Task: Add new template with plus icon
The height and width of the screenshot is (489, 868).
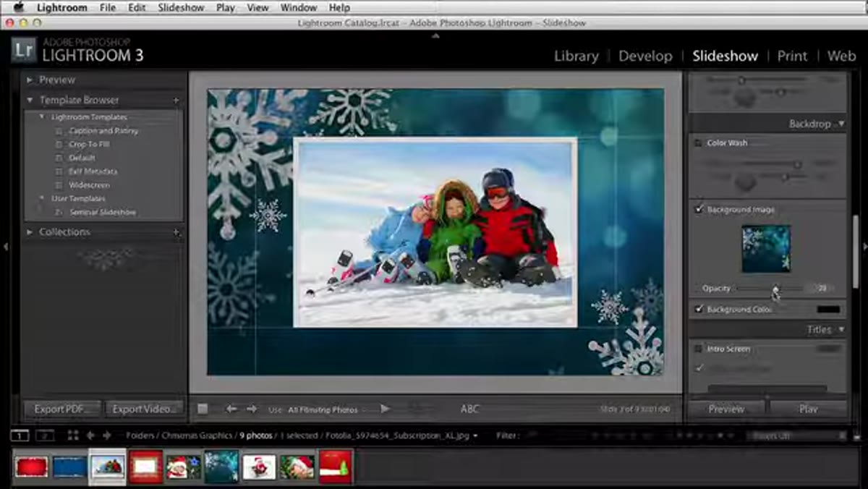Action: pyautogui.click(x=176, y=100)
